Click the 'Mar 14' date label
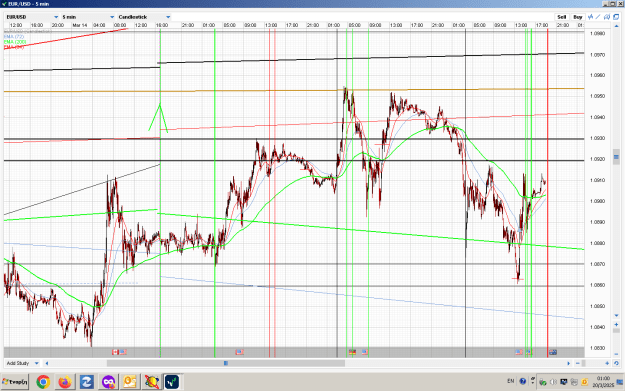 [x=80, y=25]
